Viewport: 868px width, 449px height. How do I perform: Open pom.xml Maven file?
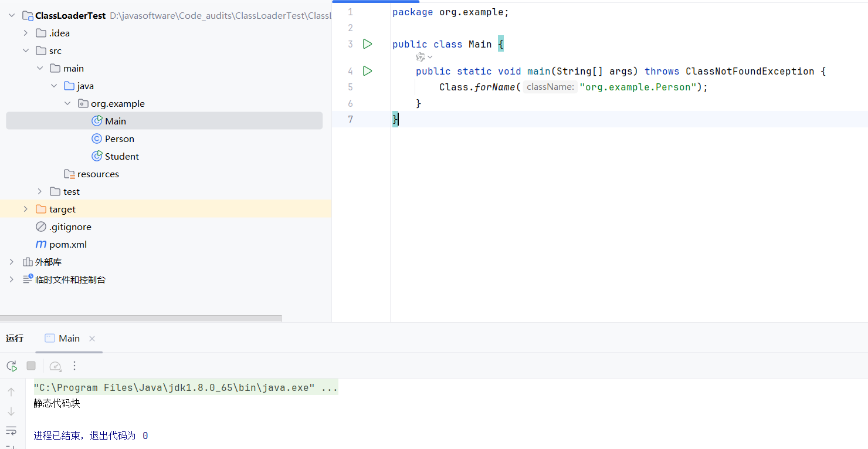(68, 244)
